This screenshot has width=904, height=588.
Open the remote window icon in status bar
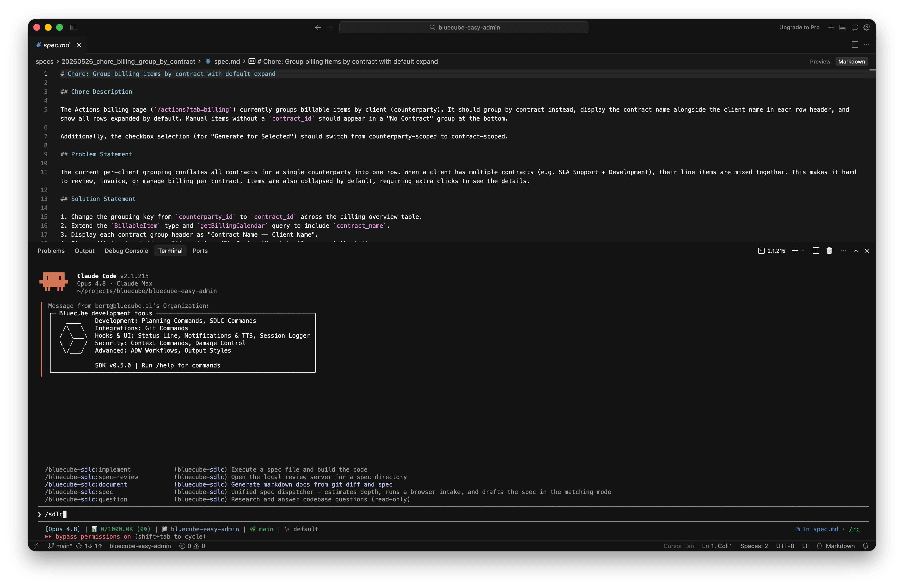[x=36, y=546]
